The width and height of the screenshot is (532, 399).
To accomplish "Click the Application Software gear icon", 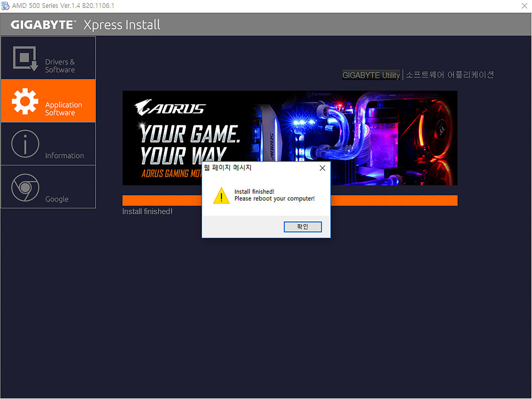I will pos(25,101).
